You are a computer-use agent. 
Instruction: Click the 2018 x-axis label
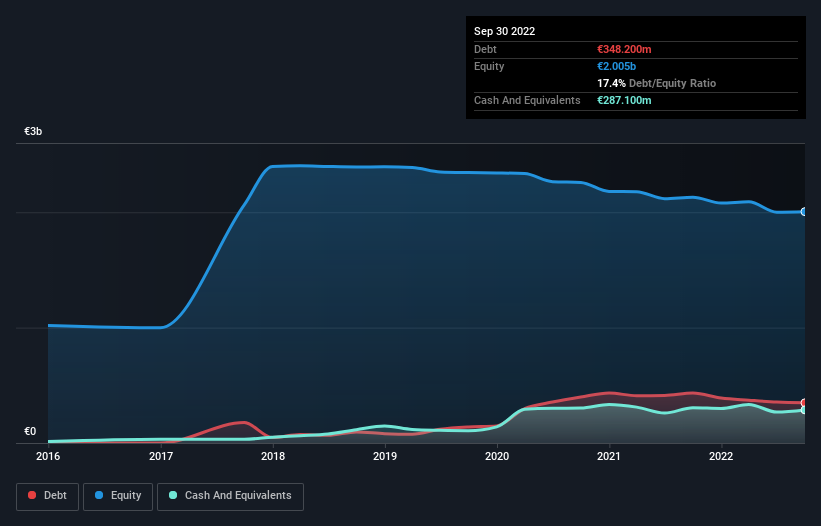click(273, 456)
